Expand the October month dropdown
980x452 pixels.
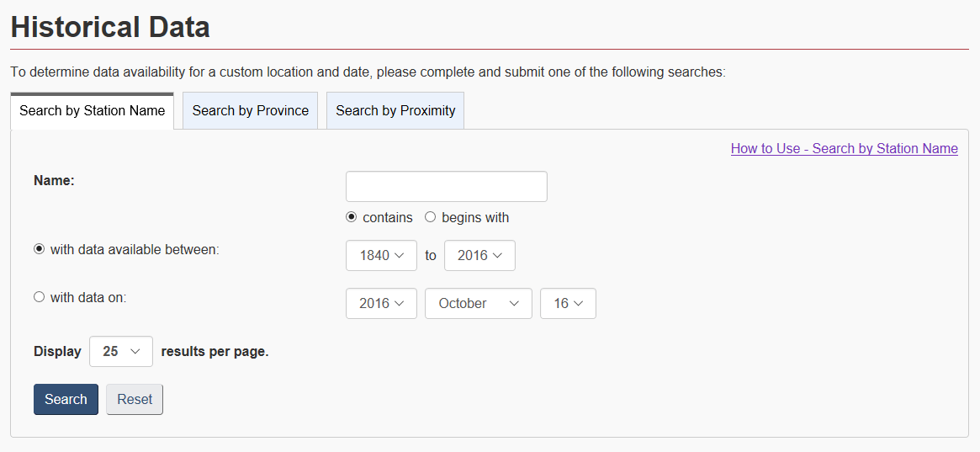tap(478, 303)
